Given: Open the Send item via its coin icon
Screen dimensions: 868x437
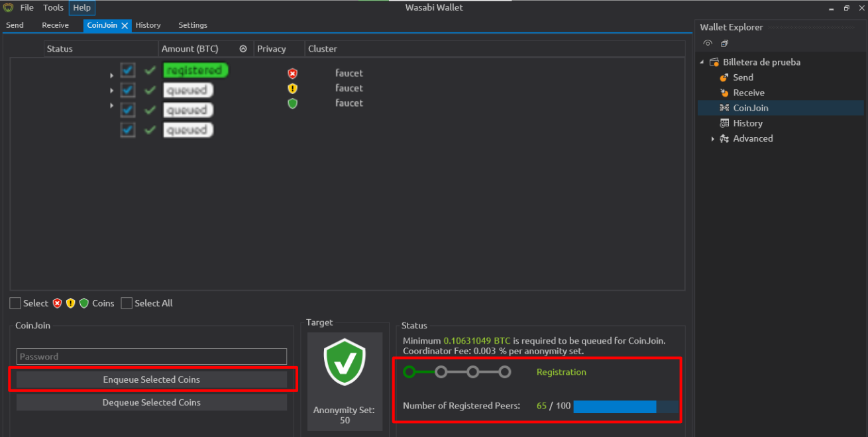Looking at the screenshot, I should point(724,77).
